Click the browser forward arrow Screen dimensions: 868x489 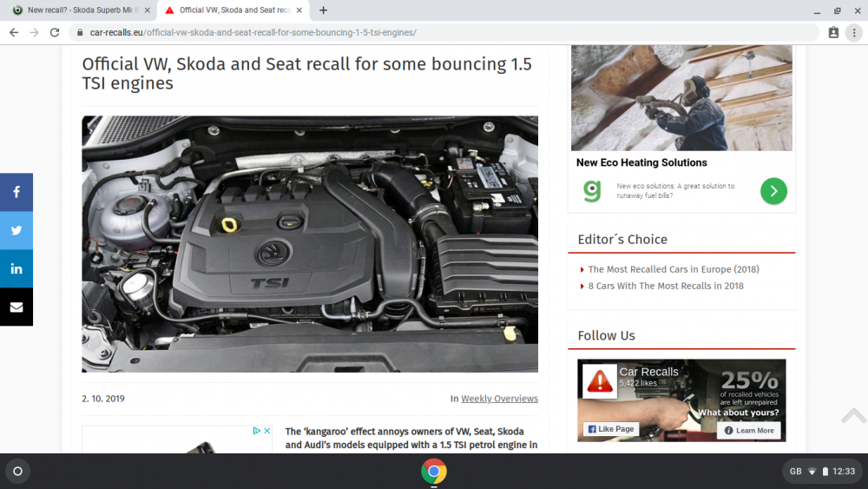coord(35,33)
